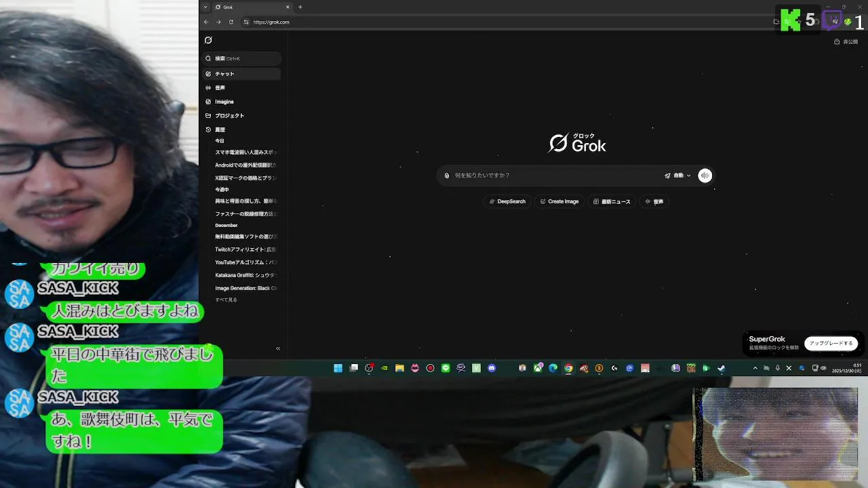Click the attach paperclip icon in the prompt
The height and width of the screenshot is (488, 868).
[x=447, y=176]
